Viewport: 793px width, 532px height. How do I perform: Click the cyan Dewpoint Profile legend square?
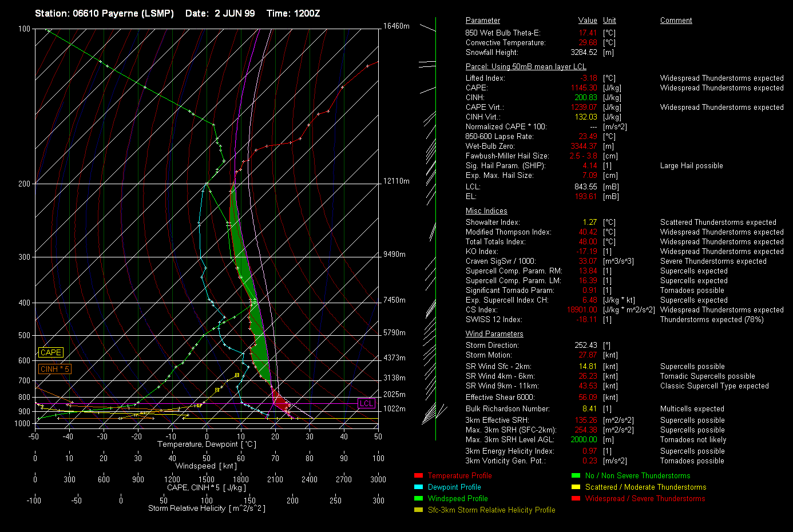coord(418,487)
